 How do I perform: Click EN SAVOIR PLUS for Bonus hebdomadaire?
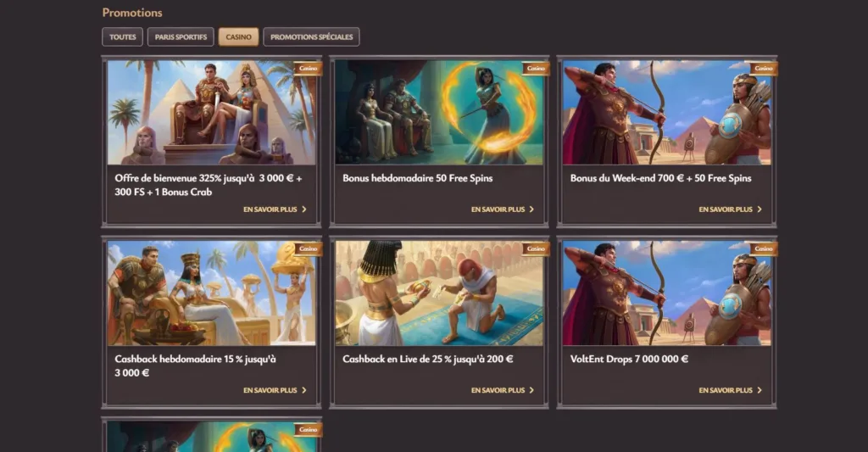(x=498, y=209)
